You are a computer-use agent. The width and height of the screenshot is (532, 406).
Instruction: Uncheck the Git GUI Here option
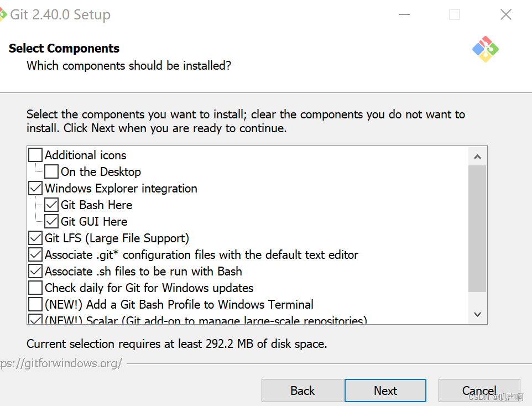[x=51, y=221]
